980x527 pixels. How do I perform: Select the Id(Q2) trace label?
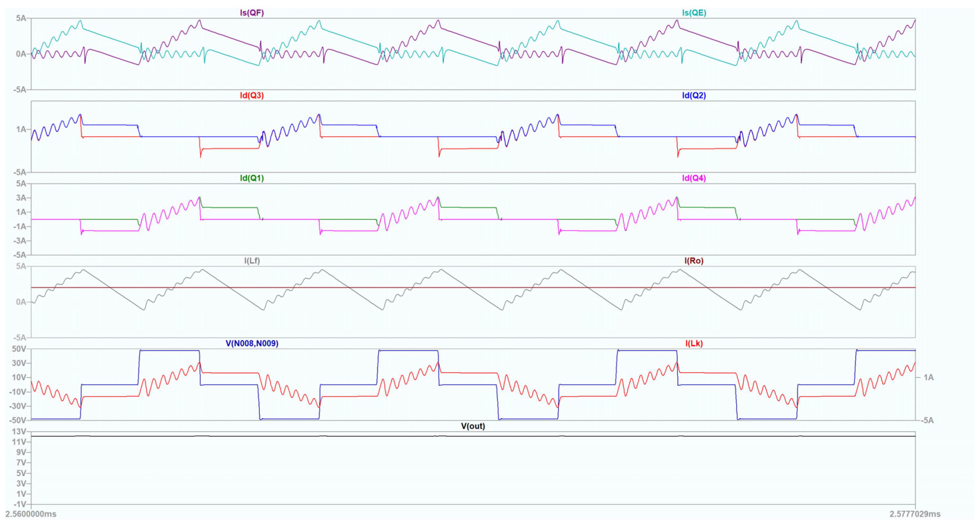694,95
